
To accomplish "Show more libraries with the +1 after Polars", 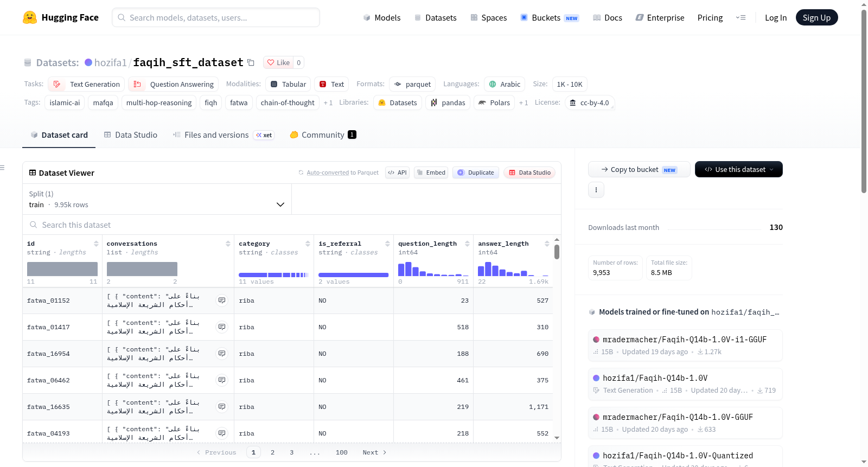I will pos(524,103).
